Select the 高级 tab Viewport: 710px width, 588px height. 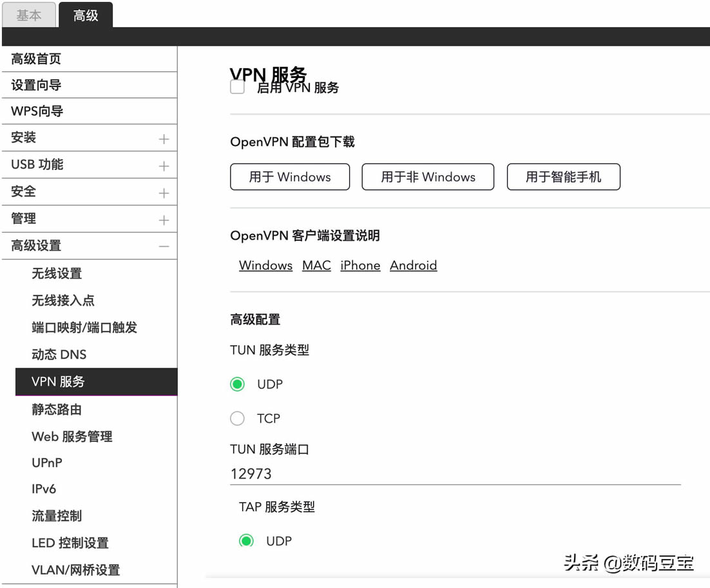[86, 15]
